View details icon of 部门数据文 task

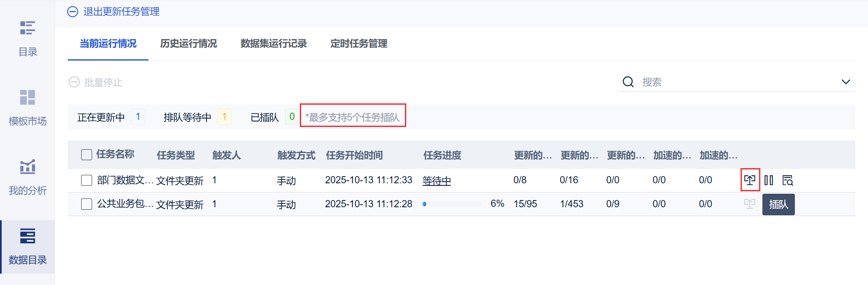788,180
